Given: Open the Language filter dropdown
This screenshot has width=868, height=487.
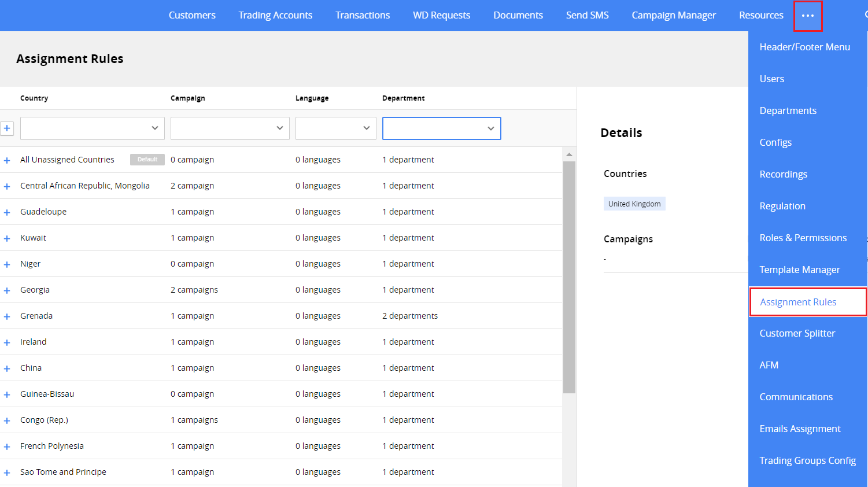Looking at the screenshot, I should pos(335,128).
